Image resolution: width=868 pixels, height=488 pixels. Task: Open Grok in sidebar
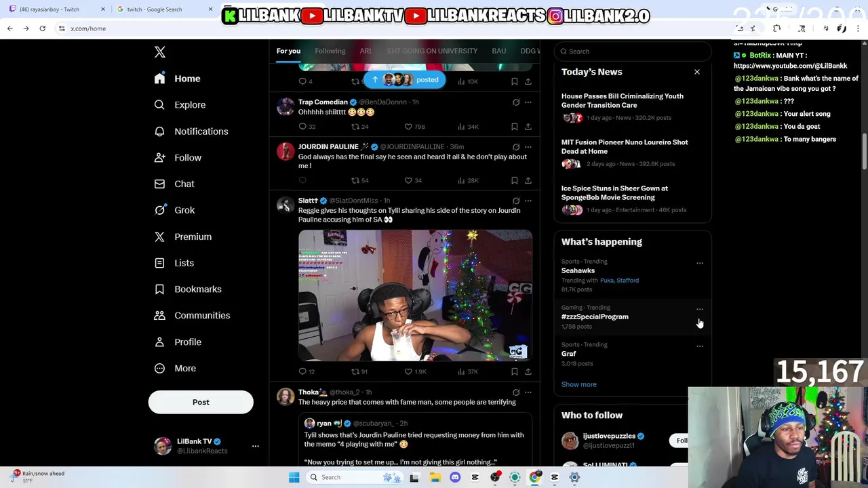175,210
